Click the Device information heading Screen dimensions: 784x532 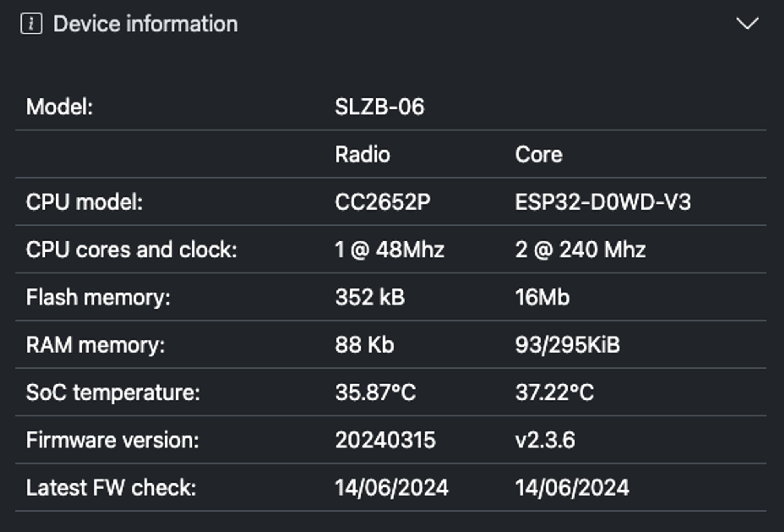[x=145, y=24]
